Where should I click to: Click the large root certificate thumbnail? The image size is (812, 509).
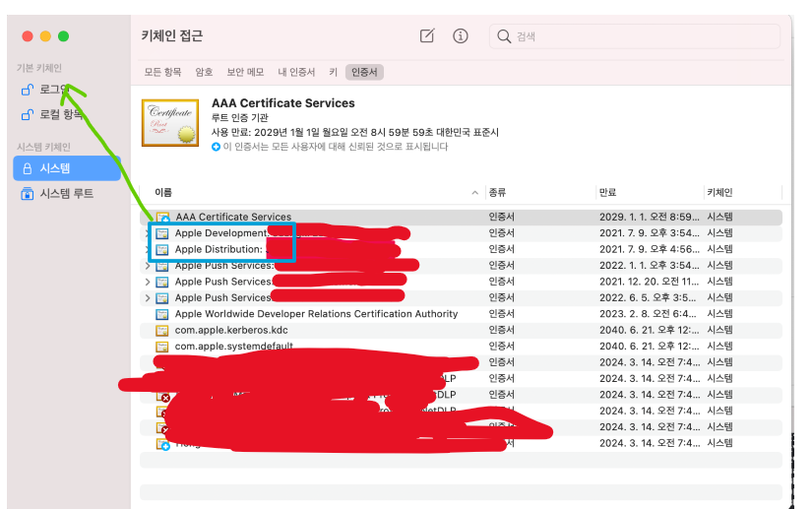pos(170,123)
